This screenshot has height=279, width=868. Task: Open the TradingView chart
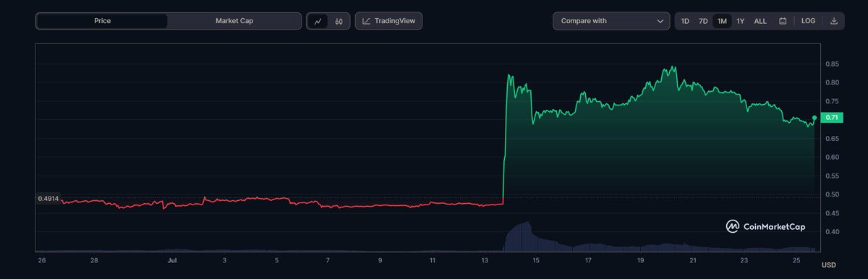[388, 21]
